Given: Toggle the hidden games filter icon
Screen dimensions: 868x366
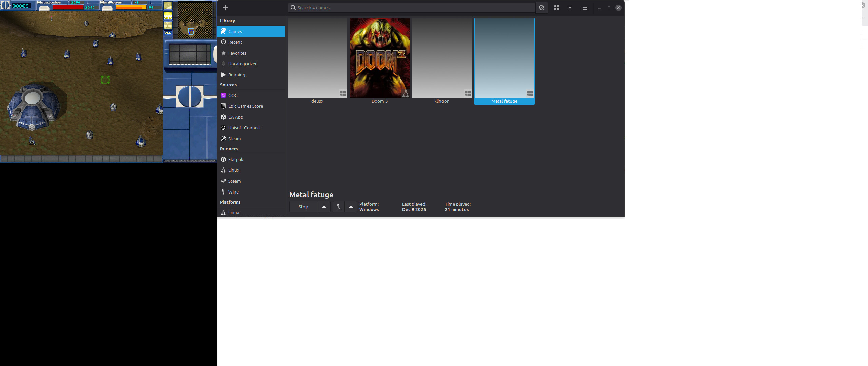Looking at the screenshot, I should click(541, 8).
